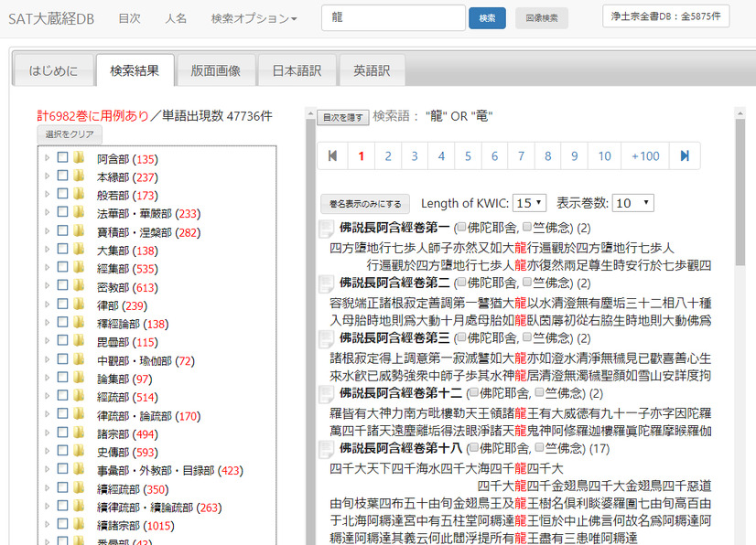
Task: Click document icon beside 佛説長阿含經卷第十八
Action: [327, 449]
